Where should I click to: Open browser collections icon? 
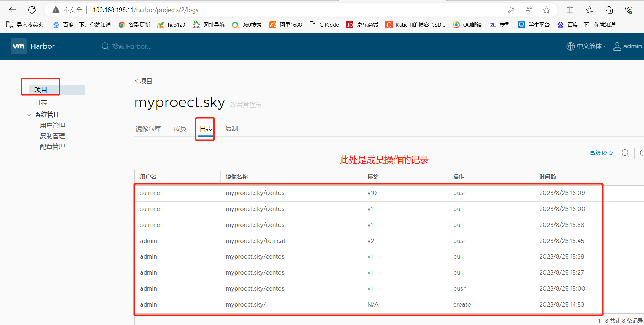coord(609,10)
